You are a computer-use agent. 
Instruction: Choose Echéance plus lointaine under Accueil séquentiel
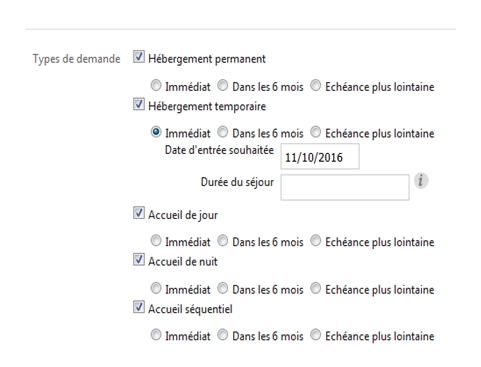tap(315, 335)
